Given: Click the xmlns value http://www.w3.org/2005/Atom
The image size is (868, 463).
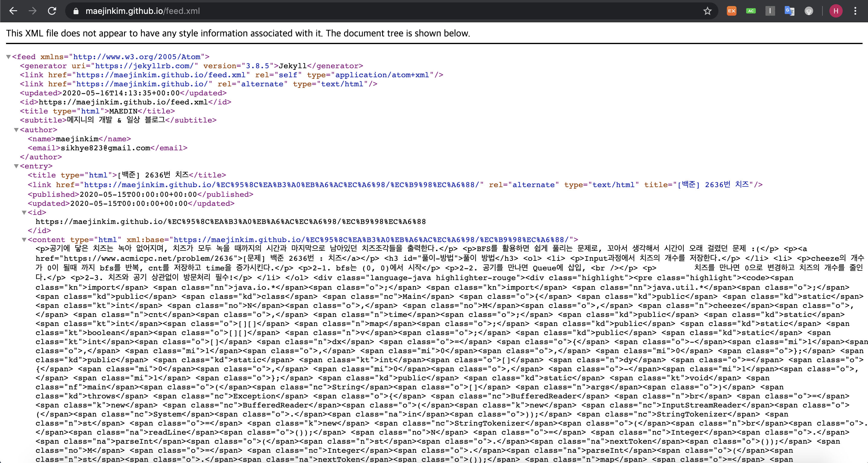Looking at the screenshot, I should [x=137, y=57].
